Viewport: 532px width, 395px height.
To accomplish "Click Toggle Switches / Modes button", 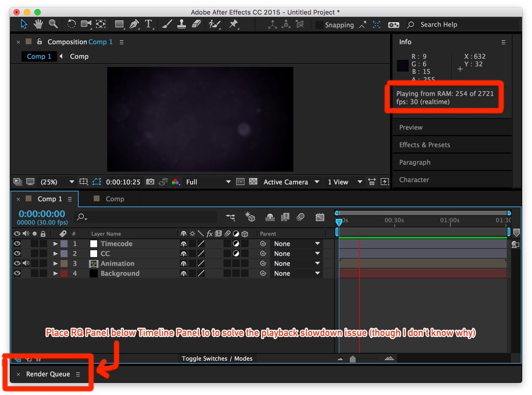I will pyautogui.click(x=217, y=359).
